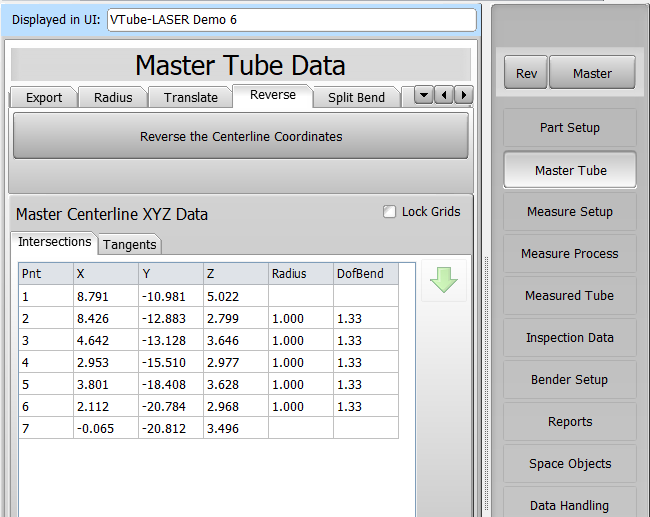Viewport: 650px width, 517px height.
Task: Click the Rev button
Action: point(526,73)
